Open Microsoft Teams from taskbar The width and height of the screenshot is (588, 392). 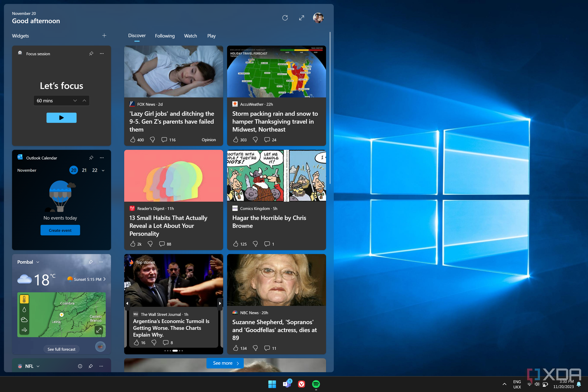tap(287, 384)
